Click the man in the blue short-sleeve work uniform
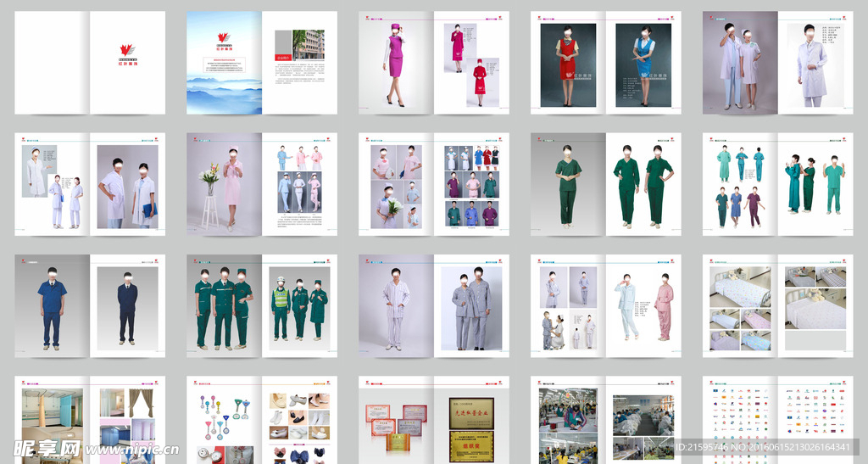 coord(53,307)
